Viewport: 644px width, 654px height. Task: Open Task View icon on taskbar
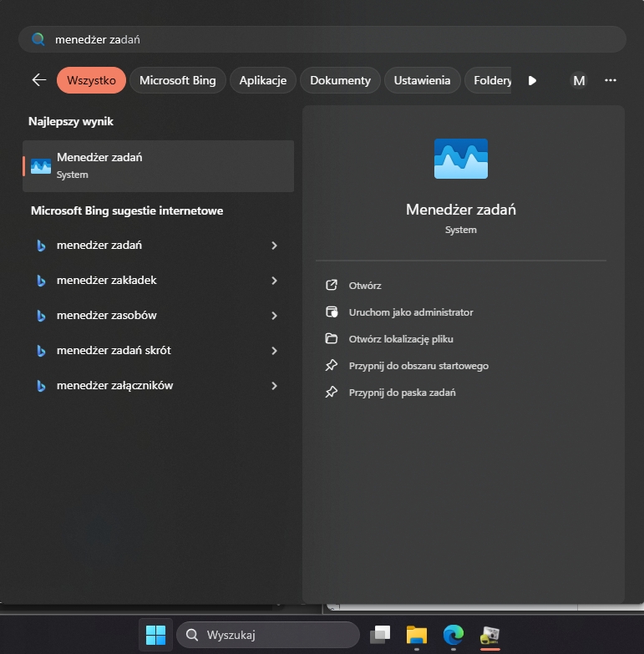pyautogui.click(x=381, y=634)
